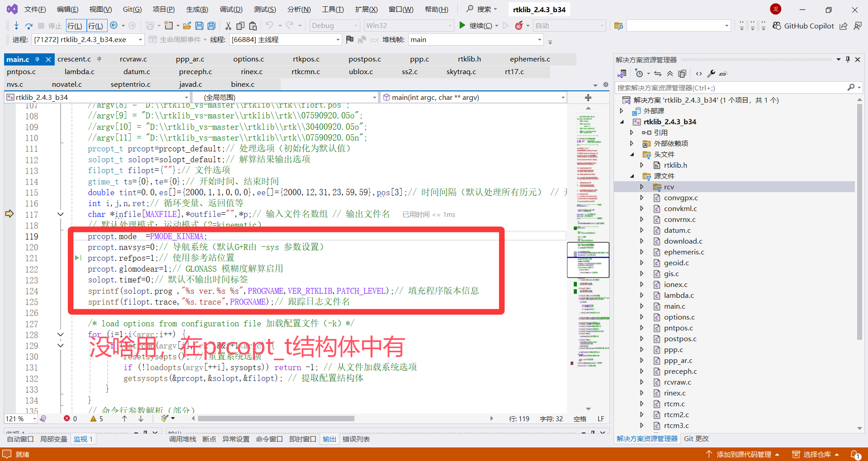The image size is (868, 461).
Task: Collapse all nodes with the double-chevron icon
Action: (x=670, y=74)
